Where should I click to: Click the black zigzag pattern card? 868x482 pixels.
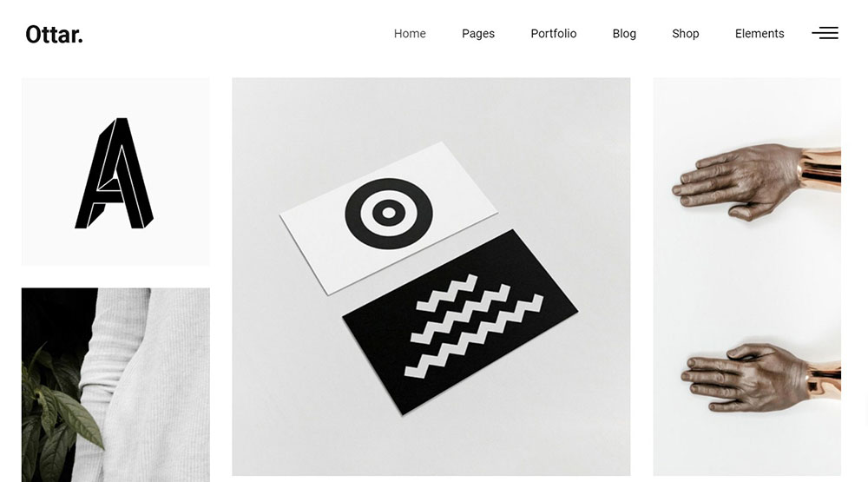(x=460, y=322)
